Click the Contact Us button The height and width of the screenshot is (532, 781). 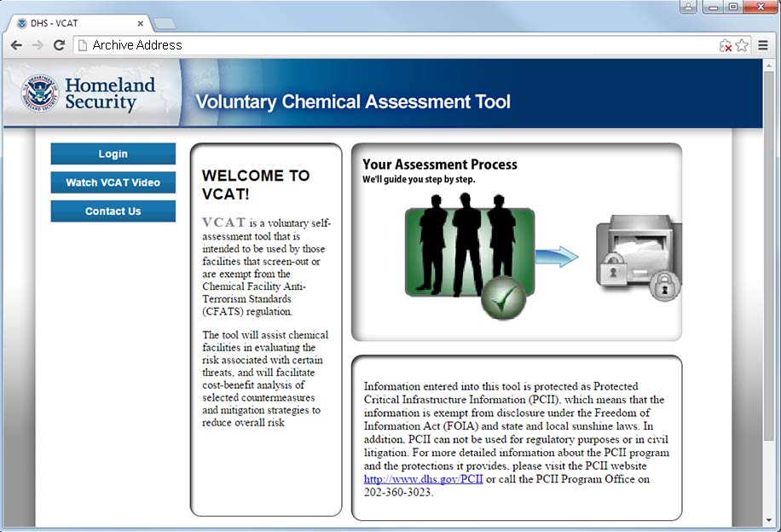point(113,211)
